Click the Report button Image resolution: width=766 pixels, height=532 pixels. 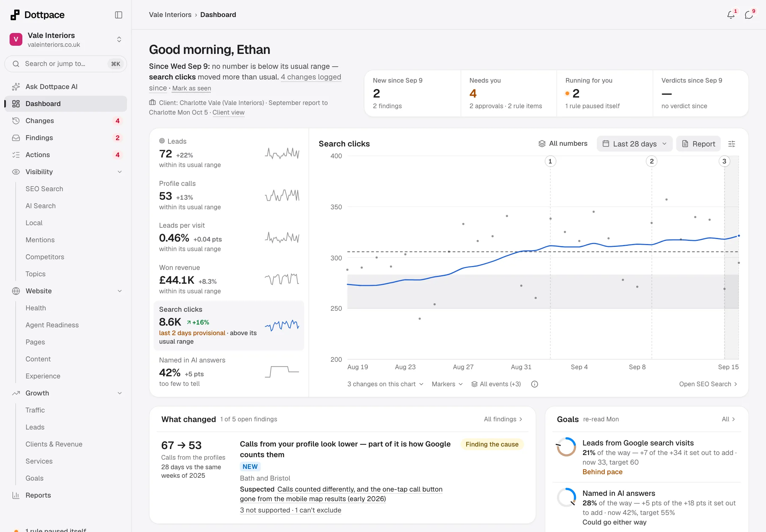(x=698, y=144)
